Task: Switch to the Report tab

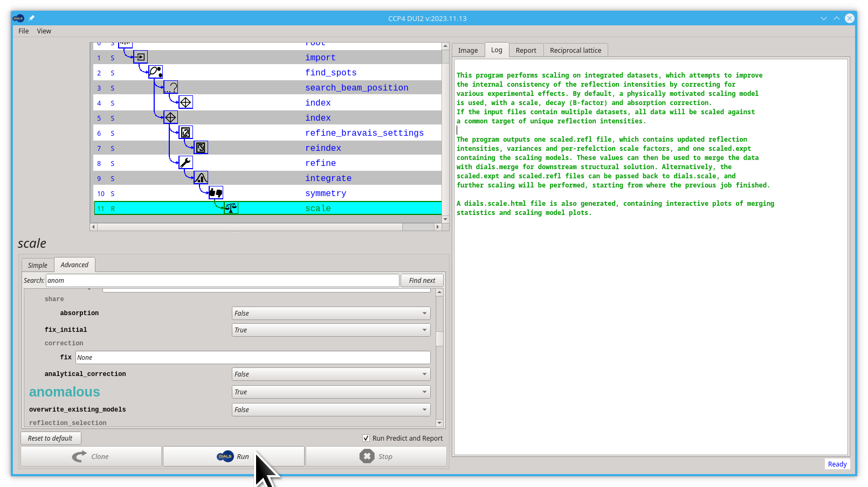Action: (526, 50)
